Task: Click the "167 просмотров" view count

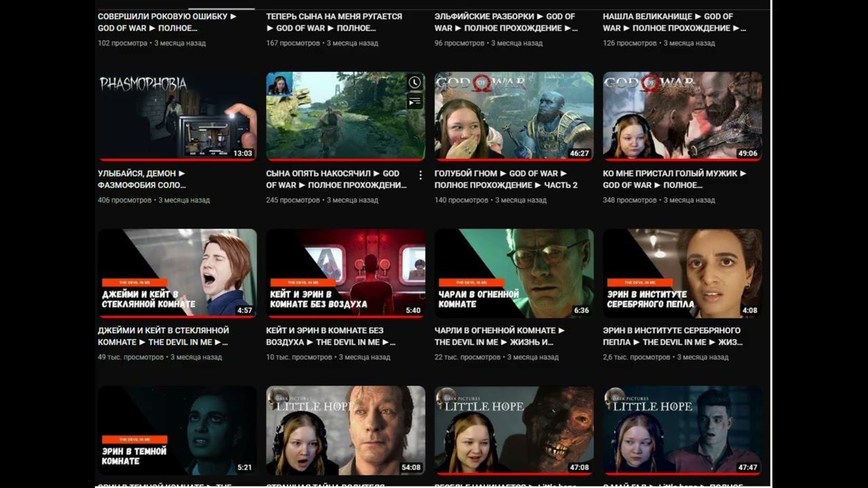Action: (293, 43)
